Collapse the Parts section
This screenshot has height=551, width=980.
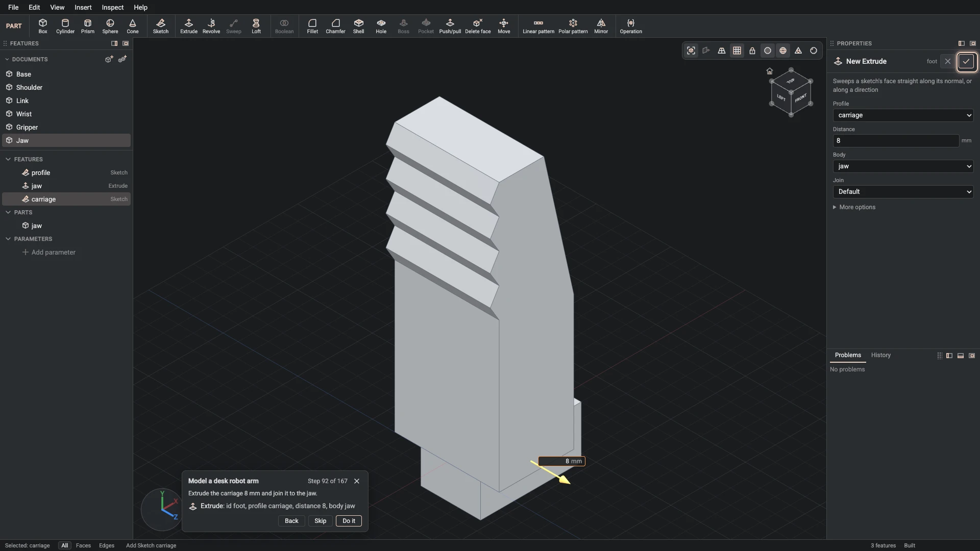click(x=8, y=212)
